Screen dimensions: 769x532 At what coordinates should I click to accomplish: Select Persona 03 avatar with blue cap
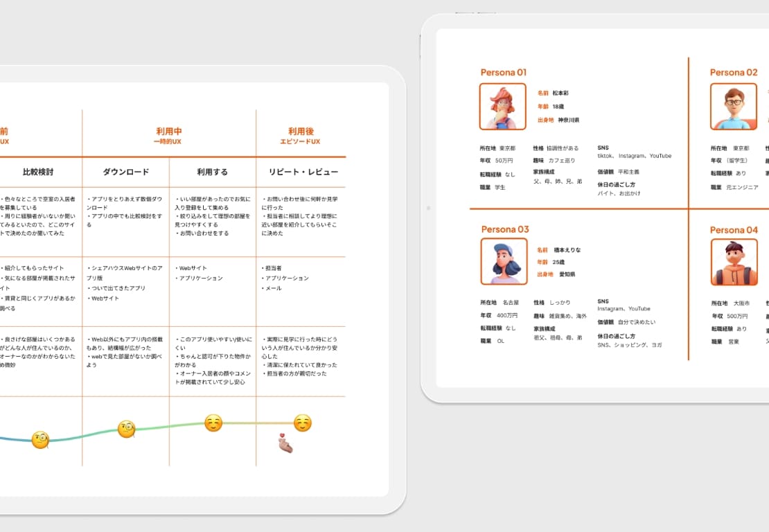tap(504, 262)
